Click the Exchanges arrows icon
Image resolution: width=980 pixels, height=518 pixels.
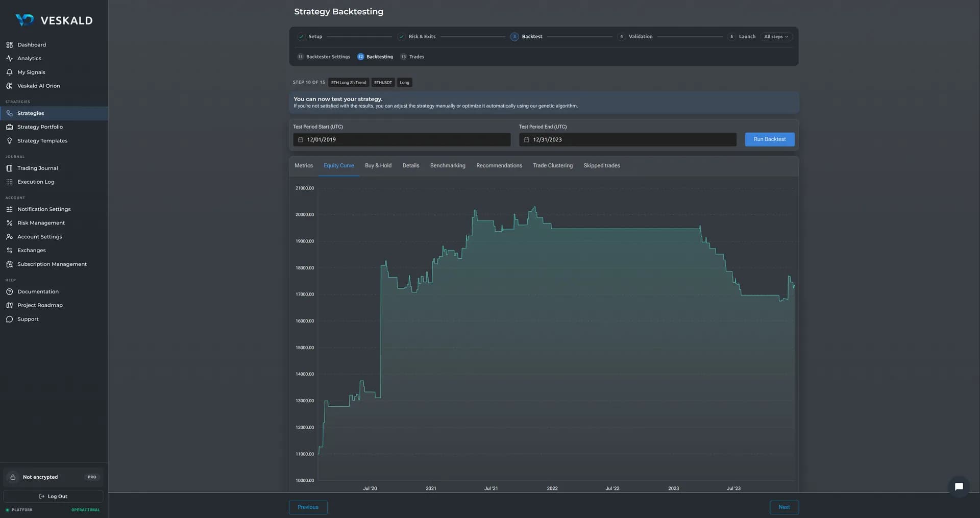(9, 251)
